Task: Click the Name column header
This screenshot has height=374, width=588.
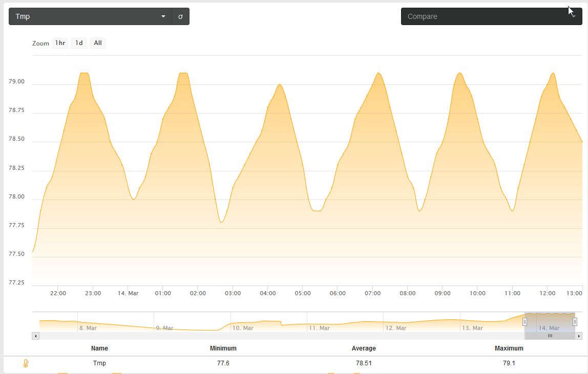Action: click(x=99, y=348)
